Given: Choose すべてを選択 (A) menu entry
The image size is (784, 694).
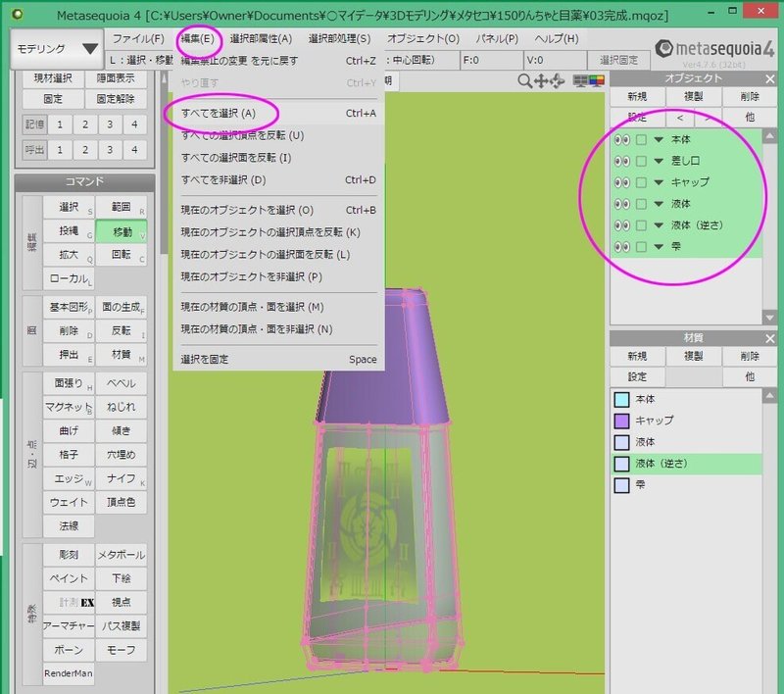Looking at the screenshot, I should (x=278, y=114).
